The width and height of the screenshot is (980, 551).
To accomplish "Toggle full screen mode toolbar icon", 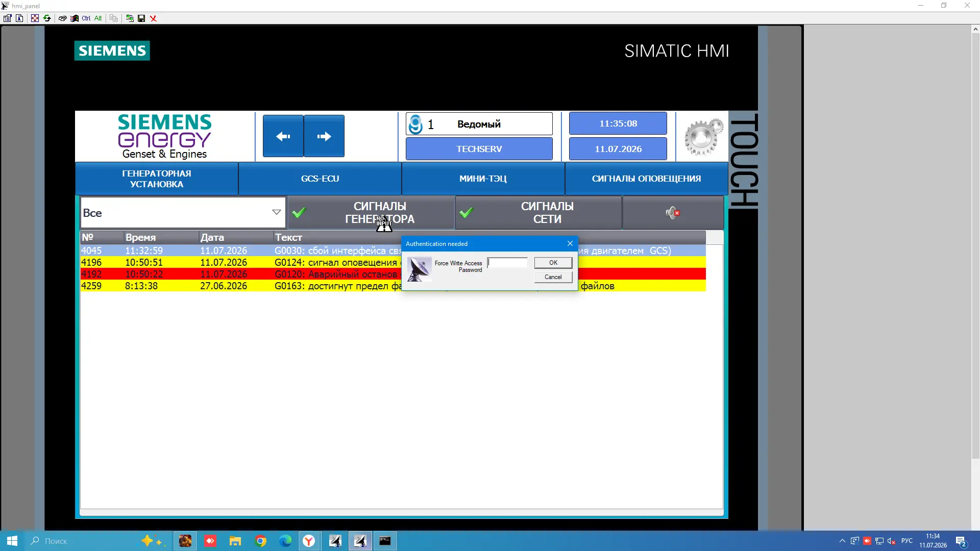I will [x=35, y=18].
